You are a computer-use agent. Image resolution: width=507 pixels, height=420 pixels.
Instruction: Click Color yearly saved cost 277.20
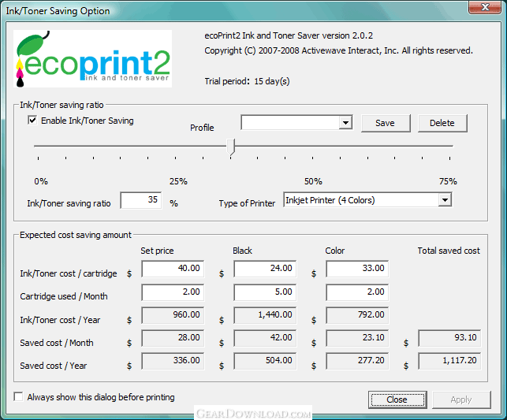[x=357, y=361]
